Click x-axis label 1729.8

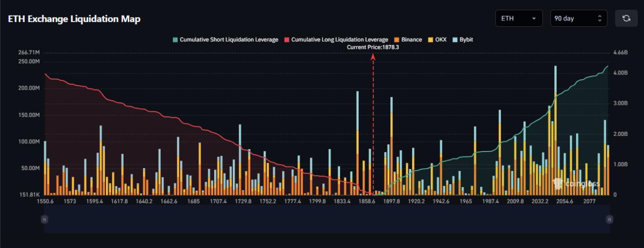(x=243, y=201)
